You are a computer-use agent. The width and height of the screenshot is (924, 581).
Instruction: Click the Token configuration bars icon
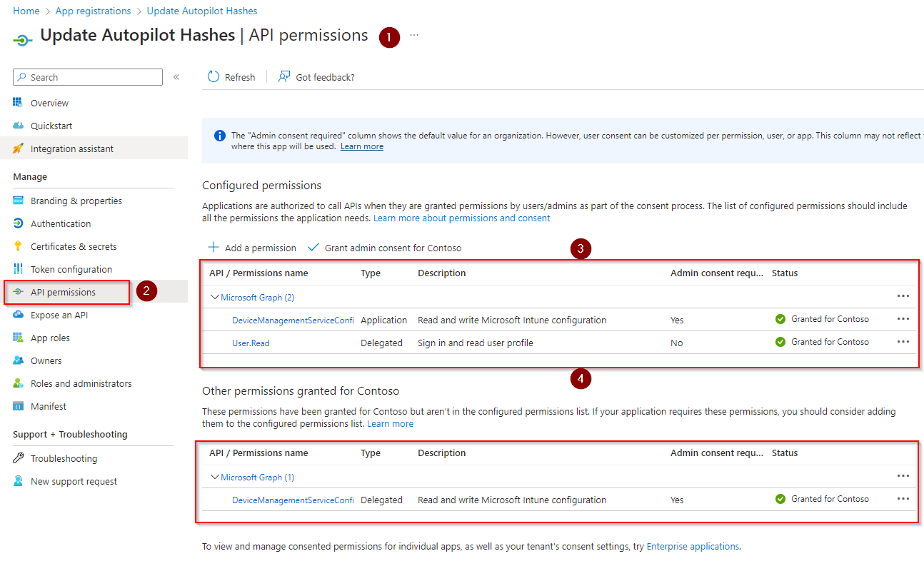18,269
